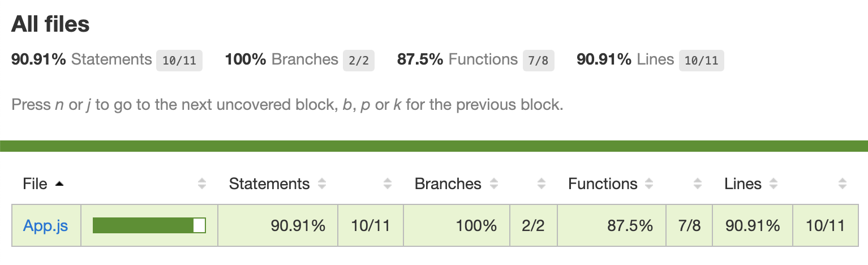Click sort arrows of the branches count column

[542, 184]
